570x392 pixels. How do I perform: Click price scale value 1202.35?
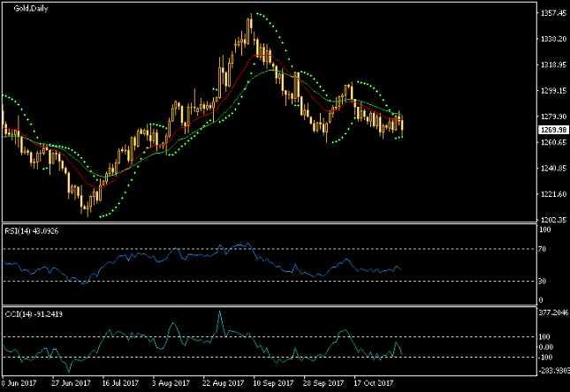tap(553, 220)
